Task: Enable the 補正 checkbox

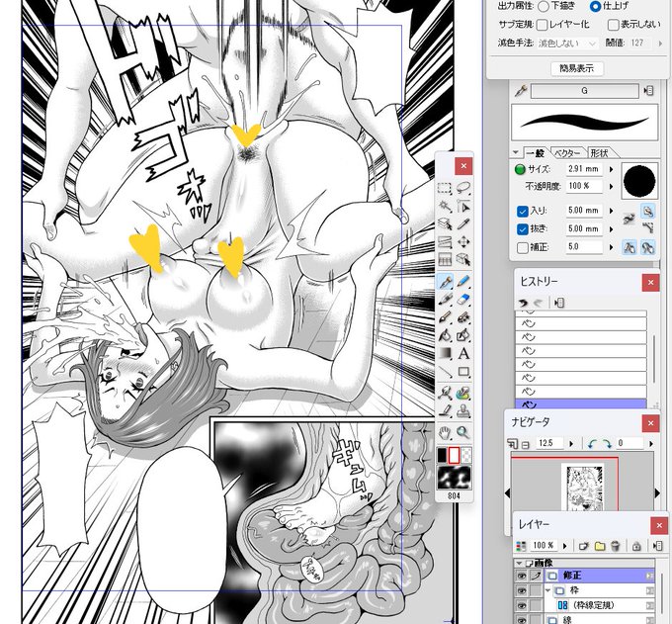Action: [522, 248]
